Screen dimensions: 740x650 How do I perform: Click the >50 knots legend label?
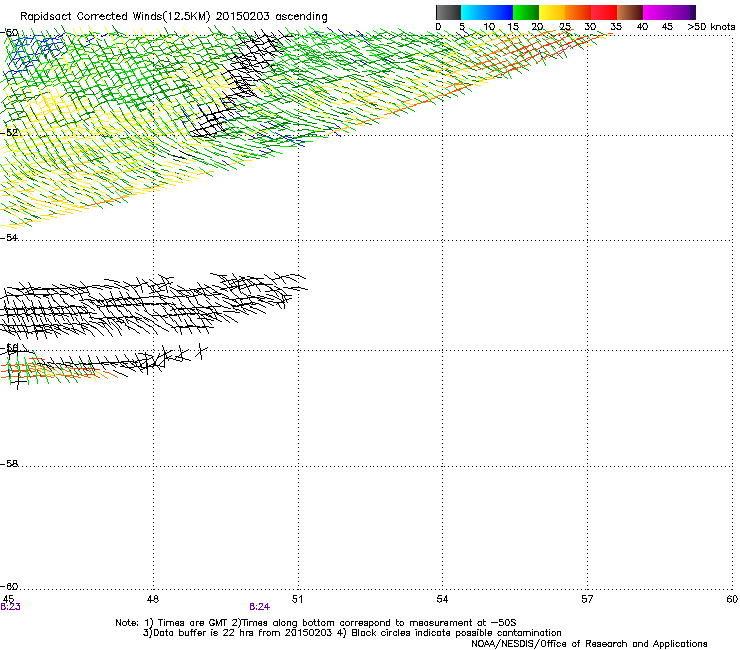(711, 27)
